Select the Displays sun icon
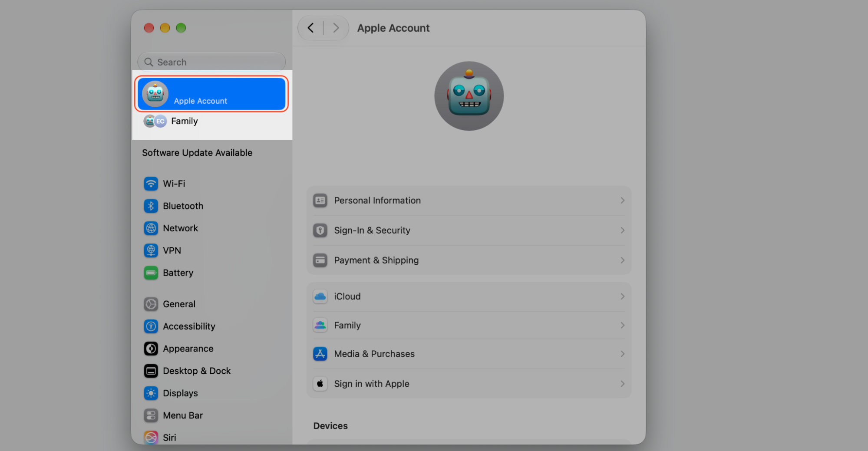 click(151, 393)
